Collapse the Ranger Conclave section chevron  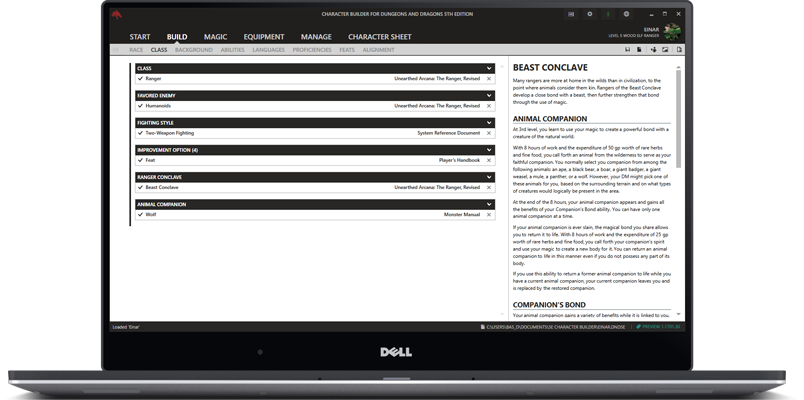[x=489, y=177]
